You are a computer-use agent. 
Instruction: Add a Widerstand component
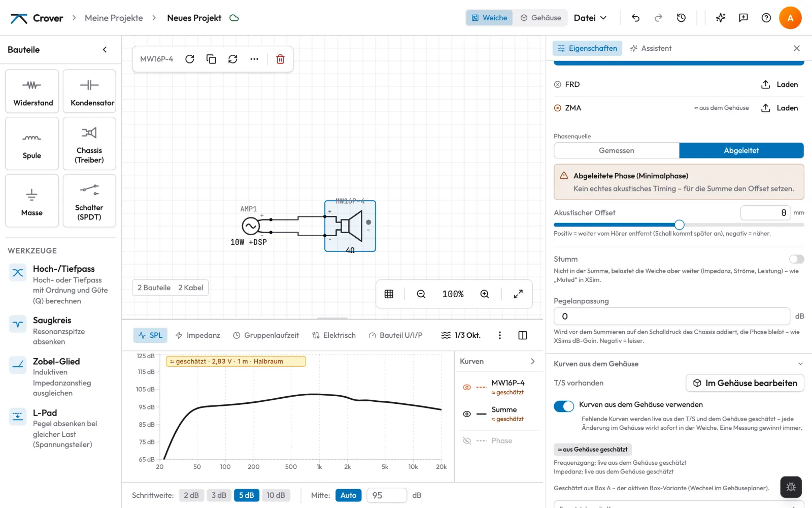click(32, 91)
